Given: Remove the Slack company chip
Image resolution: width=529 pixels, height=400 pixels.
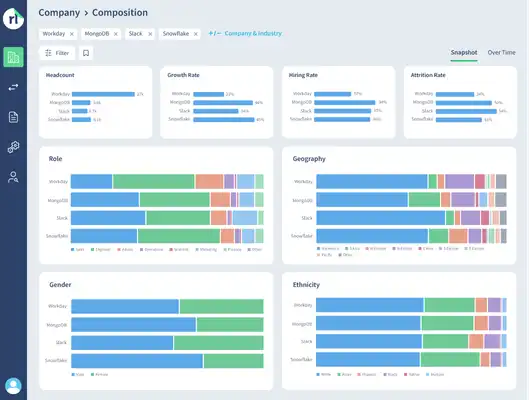Looking at the screenshot, I should point(150,34).
